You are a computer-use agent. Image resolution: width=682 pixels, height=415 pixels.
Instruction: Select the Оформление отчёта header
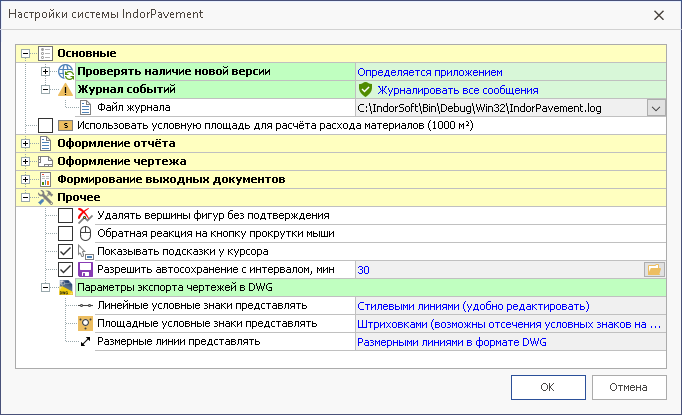[341, 144]
